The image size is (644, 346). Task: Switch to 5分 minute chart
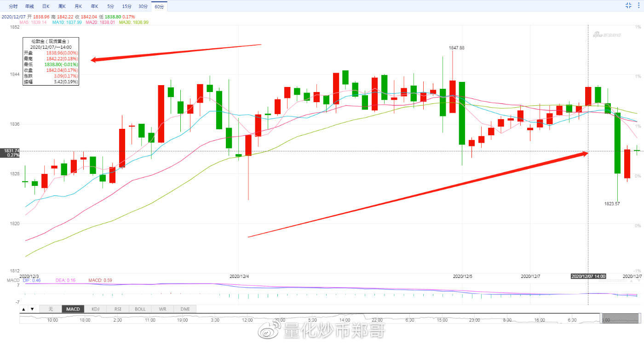tap(110, 6)
